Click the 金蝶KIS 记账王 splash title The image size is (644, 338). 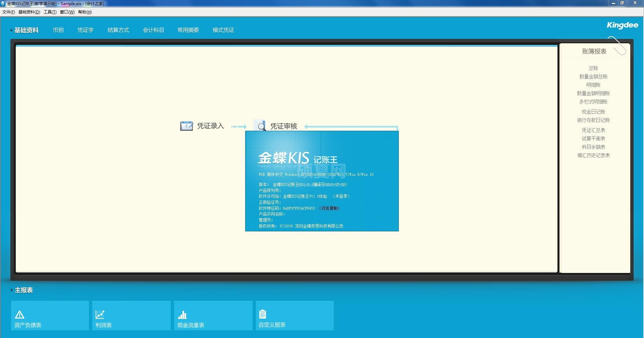click(298, 158)
